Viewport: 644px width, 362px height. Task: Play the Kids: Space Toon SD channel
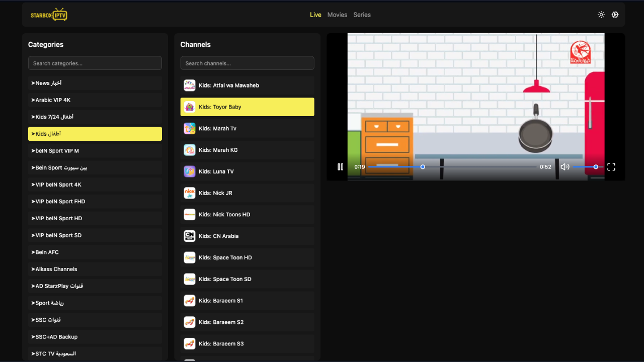[248, 279]
